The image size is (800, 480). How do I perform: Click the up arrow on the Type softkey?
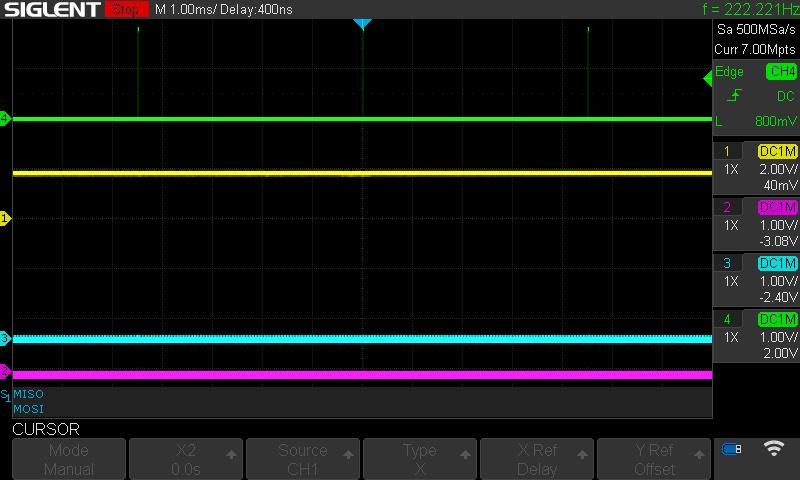tap(465, 454)
